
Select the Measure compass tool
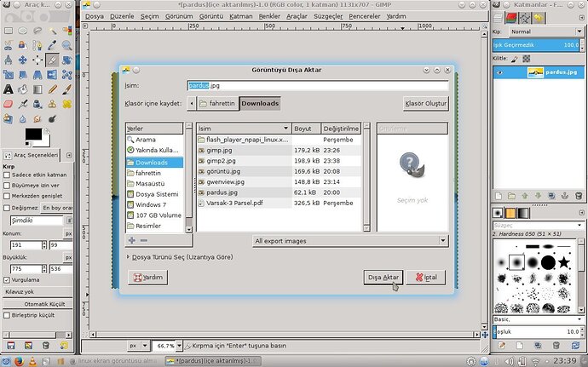(9, 60)
